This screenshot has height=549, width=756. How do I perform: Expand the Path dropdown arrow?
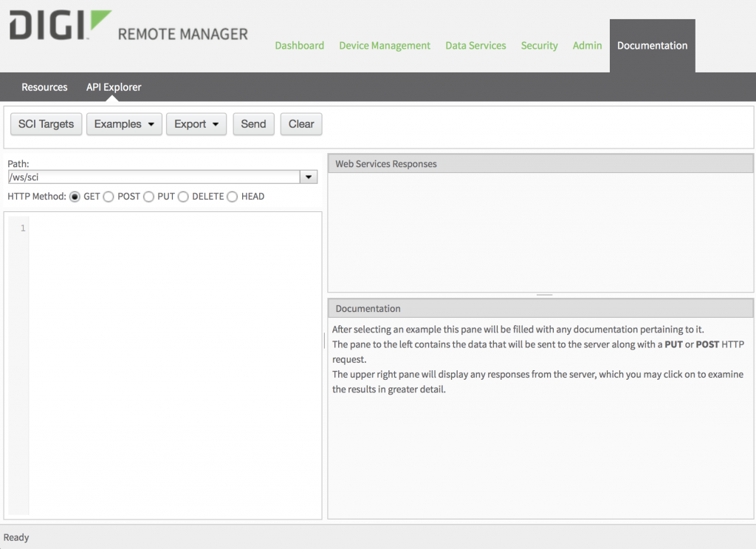(309, 177)
